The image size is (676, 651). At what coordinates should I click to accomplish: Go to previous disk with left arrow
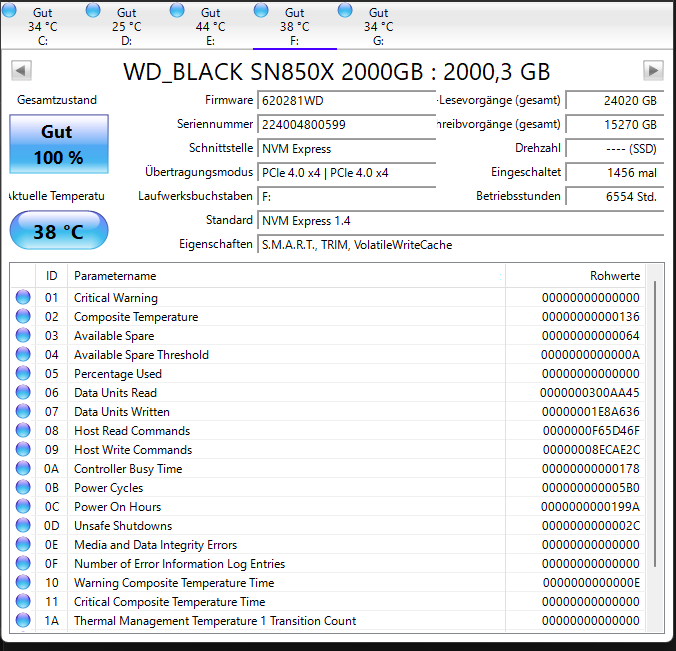point(22,70)
